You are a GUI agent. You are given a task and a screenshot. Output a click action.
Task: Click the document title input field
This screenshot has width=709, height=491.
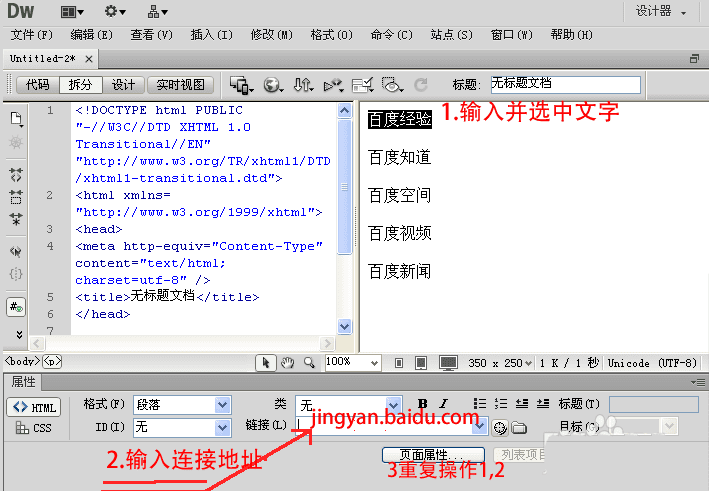pos(566,85)
